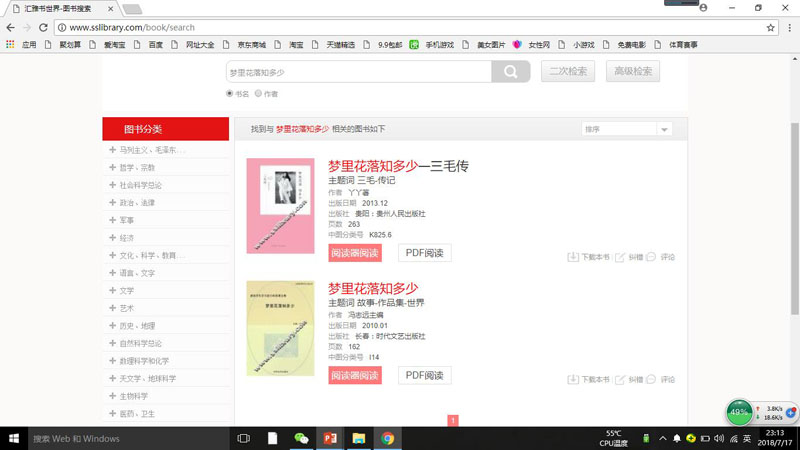Expand the 政治、法律 category
The width and height of the screenshot is (800, 450).
coord(112,203)
